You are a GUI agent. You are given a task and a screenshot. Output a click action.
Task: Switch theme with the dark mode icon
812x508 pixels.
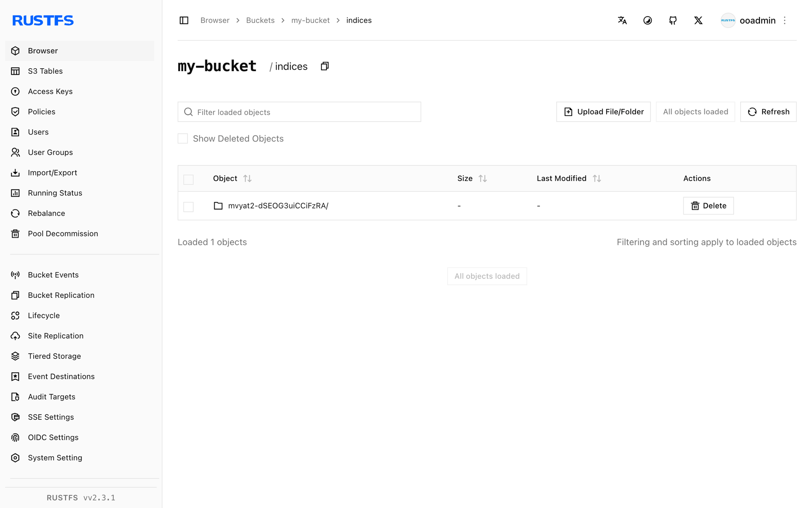648,20
